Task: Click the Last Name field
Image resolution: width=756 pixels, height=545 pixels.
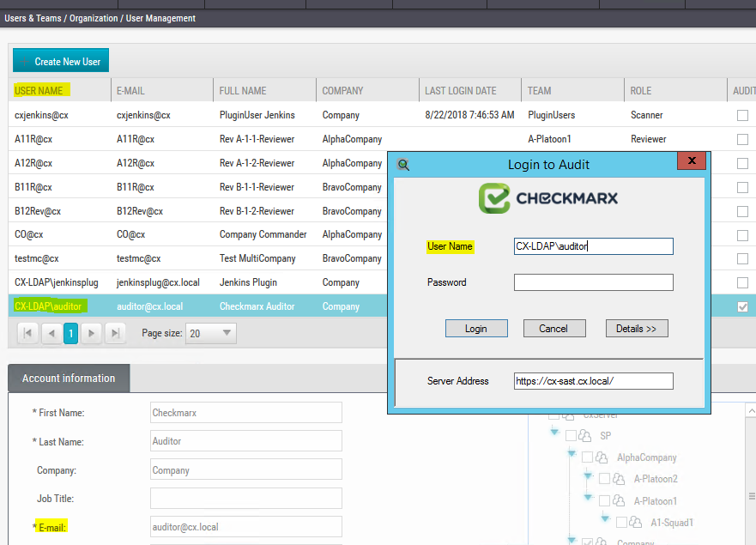Action: tap(246, 441)
